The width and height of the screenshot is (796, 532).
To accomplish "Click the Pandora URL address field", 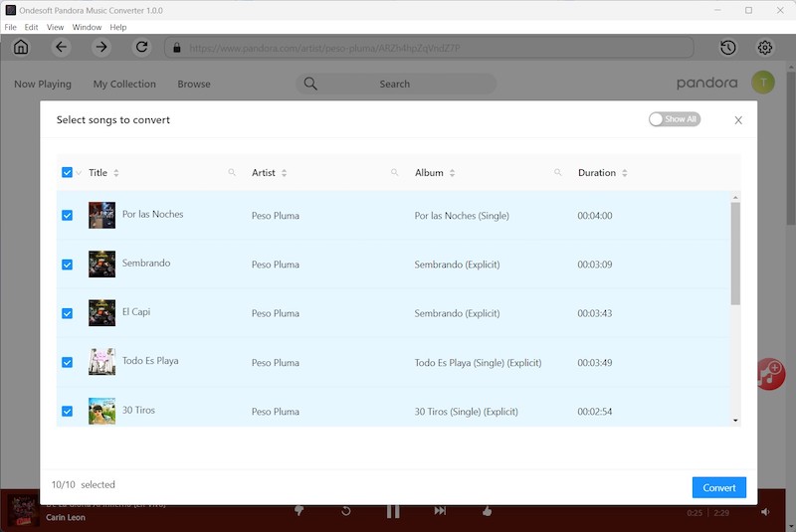I will (x=429, y=48).
